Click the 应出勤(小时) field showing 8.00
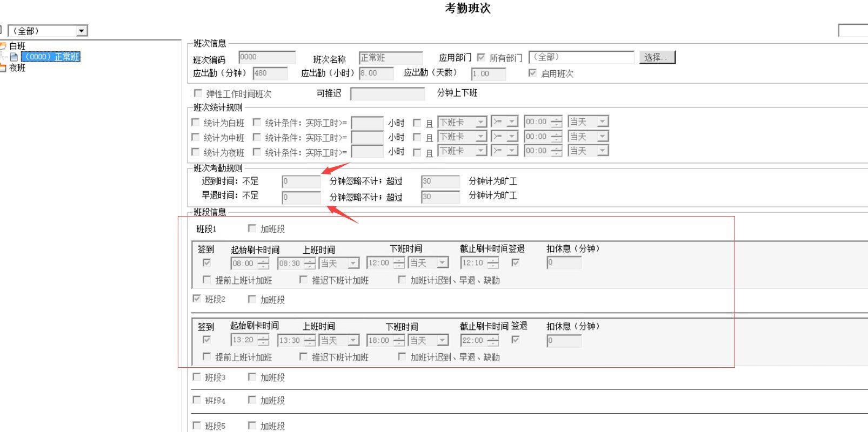Viewport: 868px width, 432px height. coord(376,73)
